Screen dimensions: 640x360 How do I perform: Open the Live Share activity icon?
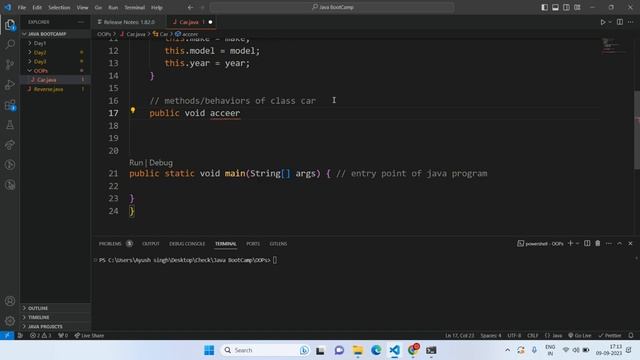coord(10,145)
